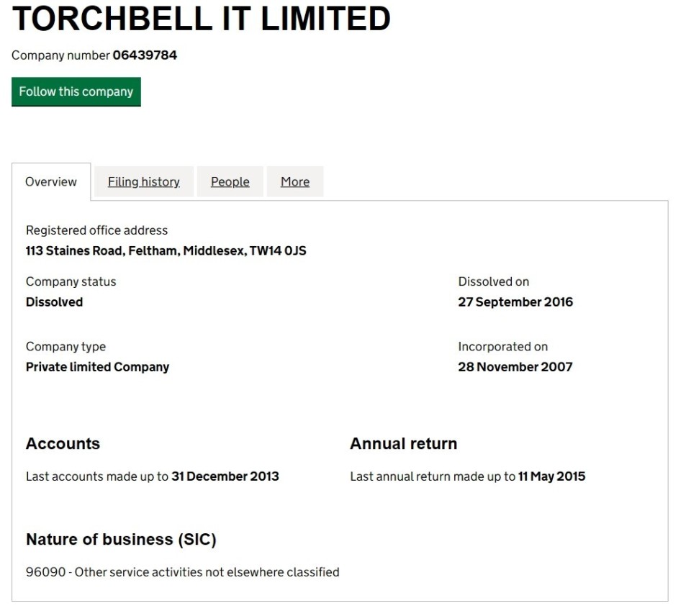691x616 pixels.
Task: Click the company number 06439784
Action: click(x=145, y=55)
